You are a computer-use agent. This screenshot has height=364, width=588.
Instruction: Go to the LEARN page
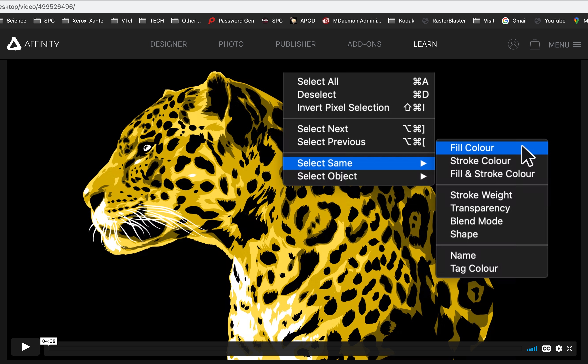tap(425, 44)
